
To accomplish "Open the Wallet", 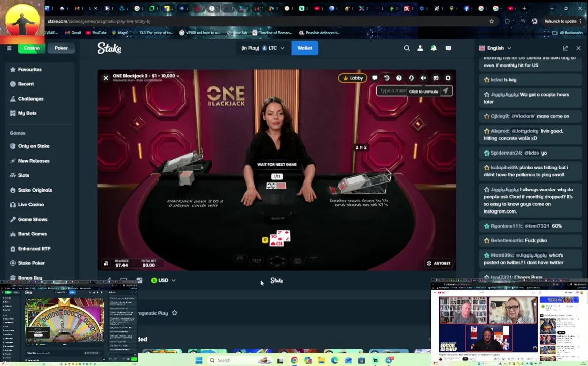I will (304, 48).
